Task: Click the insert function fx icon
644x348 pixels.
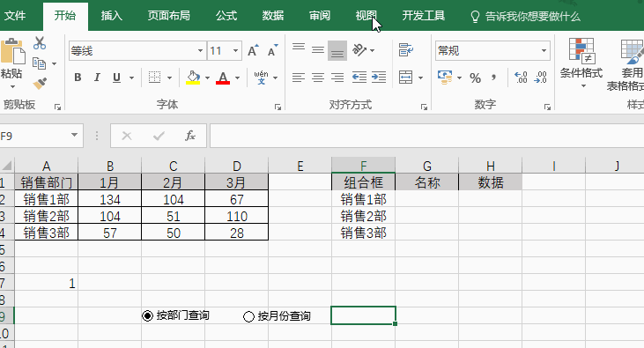Action: click(189, 136)
